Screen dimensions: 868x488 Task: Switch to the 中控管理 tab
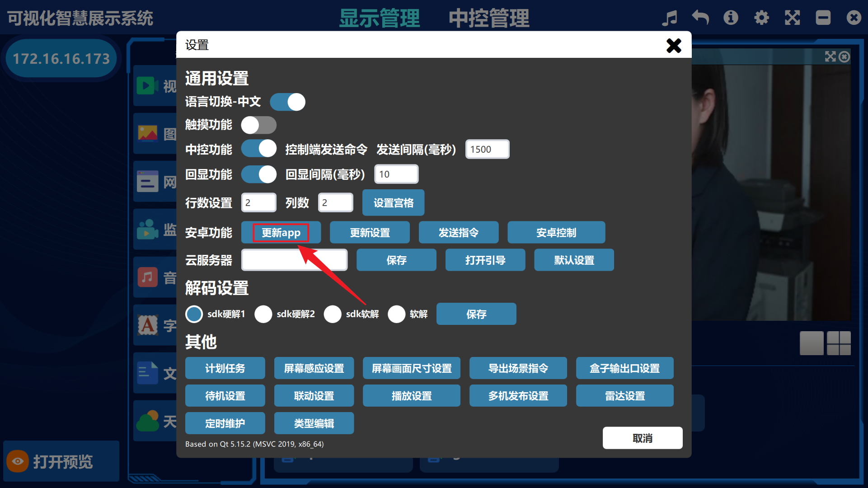point(488,18)
